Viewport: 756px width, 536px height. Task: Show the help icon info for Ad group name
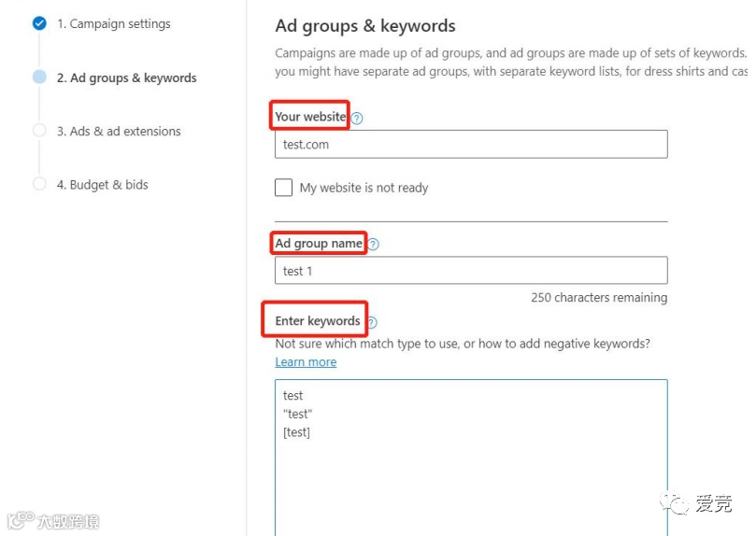(x=373, y=245)
